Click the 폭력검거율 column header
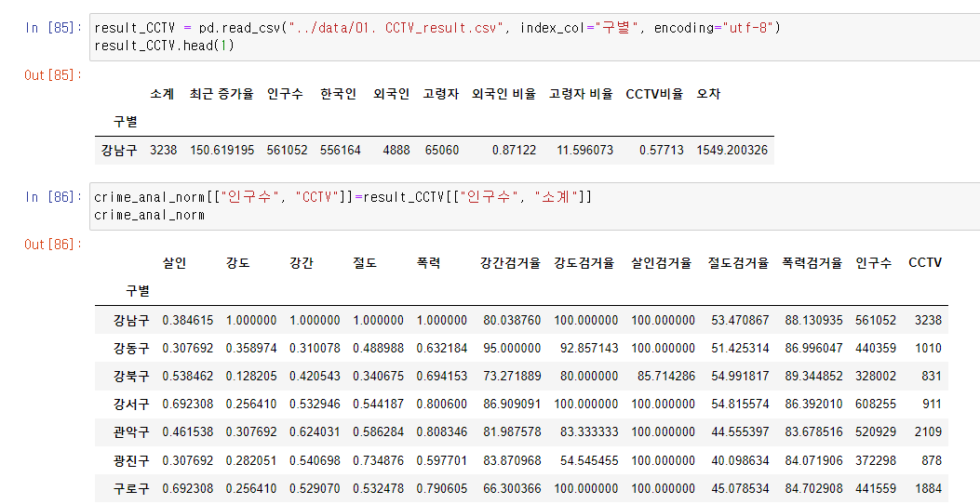The height and width of the screenshot is (504, 980). pyautogui.click(x=812, y=263)
